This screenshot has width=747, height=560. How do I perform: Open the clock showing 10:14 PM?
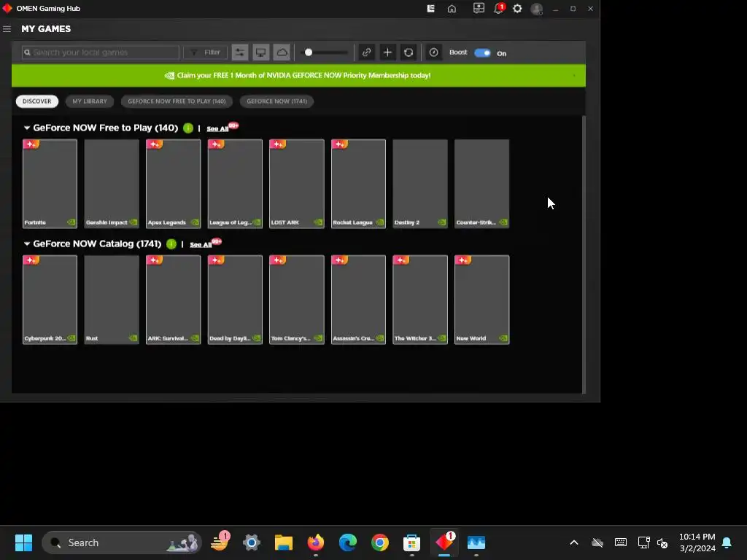[x=697, y=542]
